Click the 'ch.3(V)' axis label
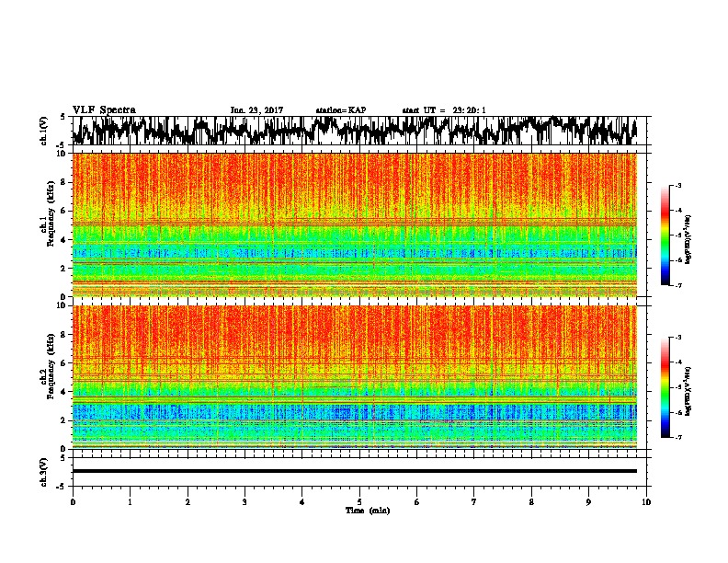 pyautogui.click(x=44, y=472)
